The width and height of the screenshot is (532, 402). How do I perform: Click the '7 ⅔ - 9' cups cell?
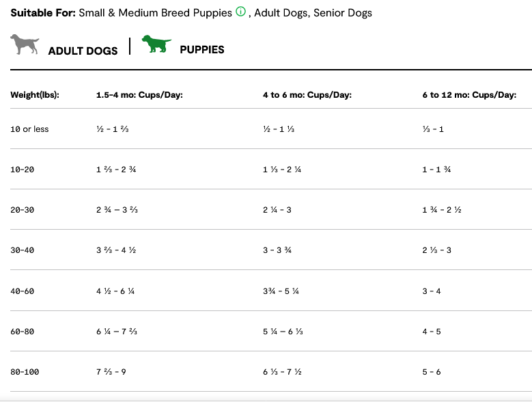click(x=111, y=372)
